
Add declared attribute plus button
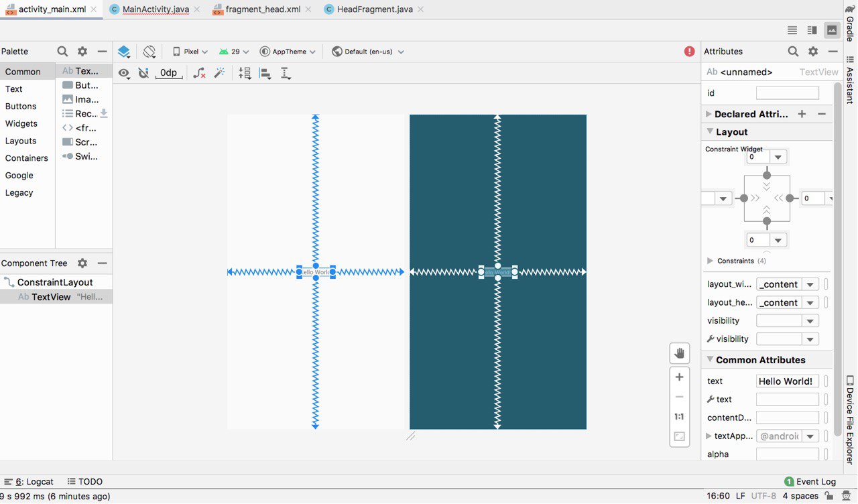tap(802, 114)
